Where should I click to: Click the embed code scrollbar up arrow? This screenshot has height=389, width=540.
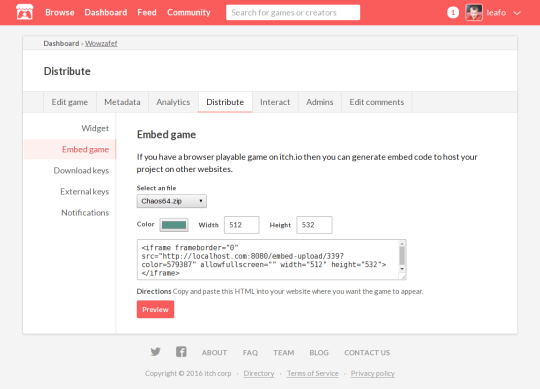click(x=402, y=244)
